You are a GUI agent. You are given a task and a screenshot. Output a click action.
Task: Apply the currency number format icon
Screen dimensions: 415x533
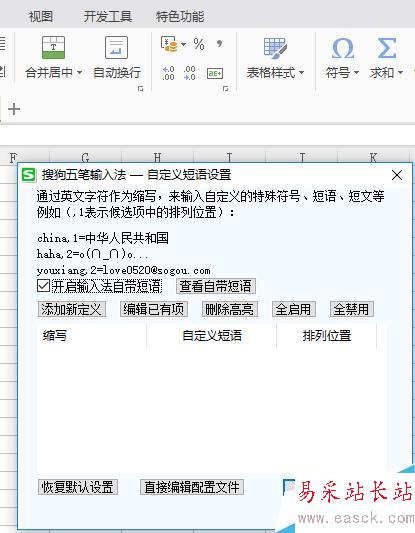(x=169, y=45)
